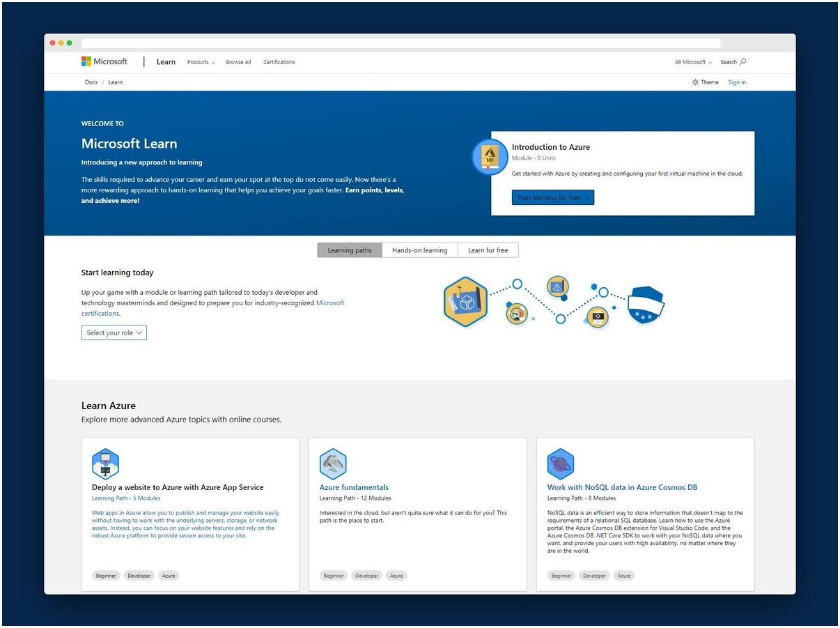
Task: Click 'Learning Path - 8 Modules' text
Action: (x=582, y=498)
